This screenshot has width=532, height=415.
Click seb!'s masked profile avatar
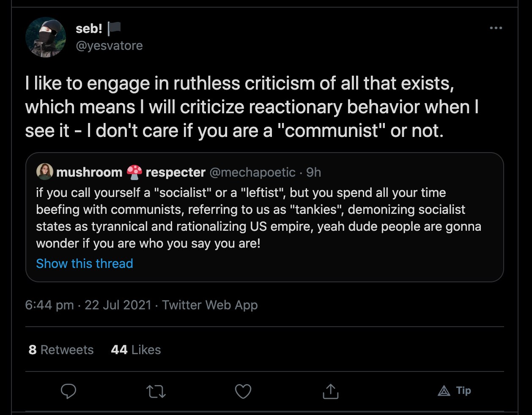coord(46,37)
